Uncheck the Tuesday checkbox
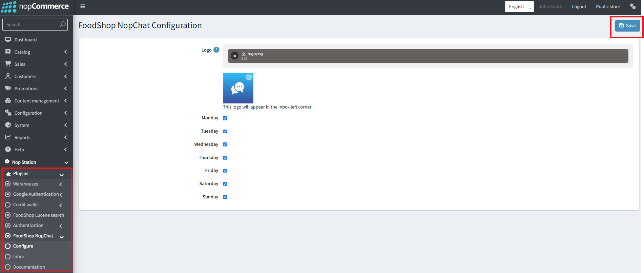 point(225,131)
